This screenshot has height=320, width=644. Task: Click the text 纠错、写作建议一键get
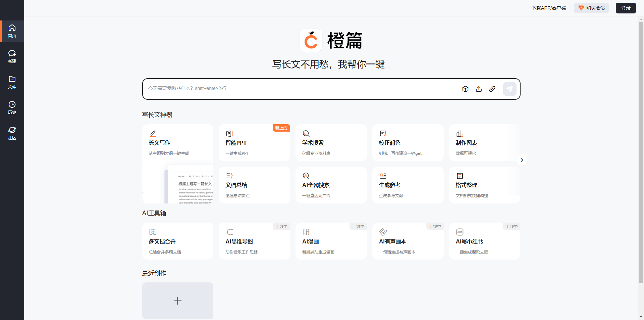click(400, 153)
